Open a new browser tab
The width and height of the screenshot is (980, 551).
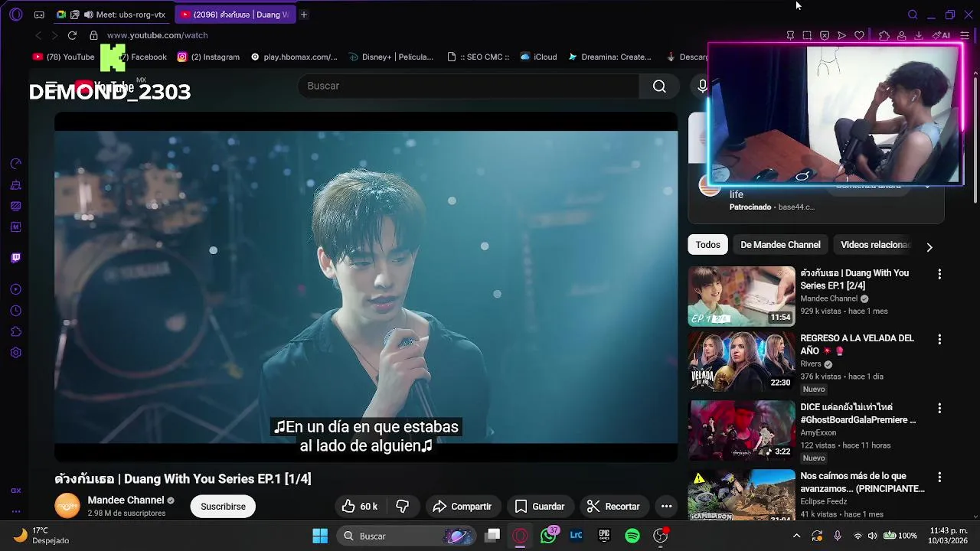click(303, 15)
